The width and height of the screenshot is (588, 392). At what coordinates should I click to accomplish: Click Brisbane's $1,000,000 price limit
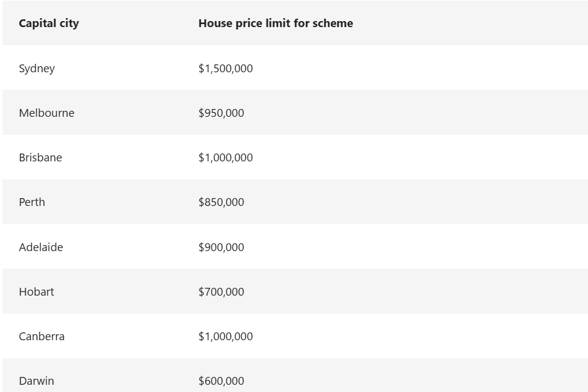226,158
